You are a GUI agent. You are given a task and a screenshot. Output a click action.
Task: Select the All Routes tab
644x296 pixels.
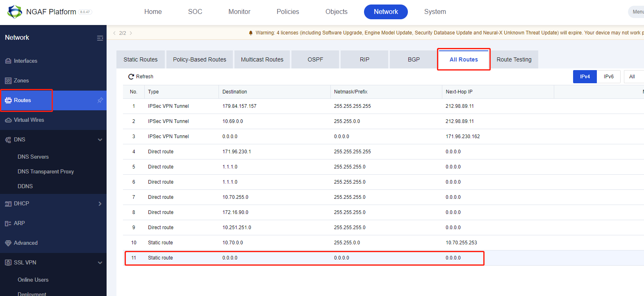[x=464, y=59]
